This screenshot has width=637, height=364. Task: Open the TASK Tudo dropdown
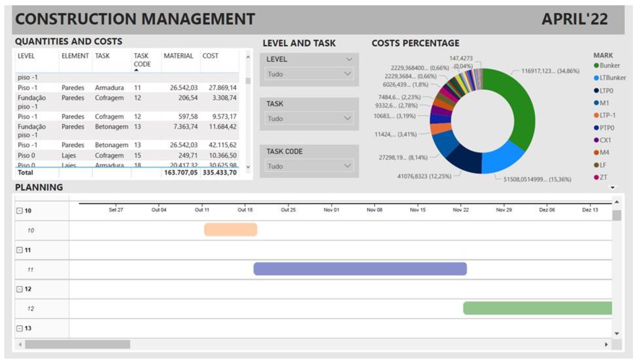pyautogui.click(x=309, y=118)
